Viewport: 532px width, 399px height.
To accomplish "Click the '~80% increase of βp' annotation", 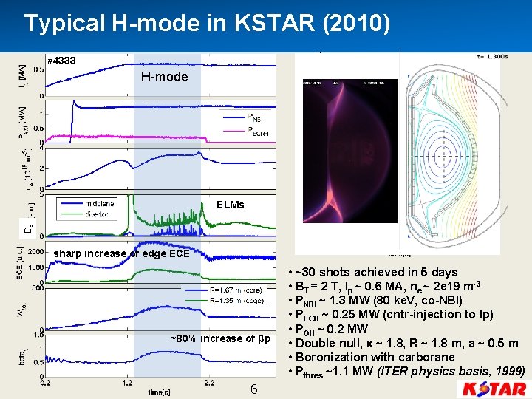I will tap(220, 338).
